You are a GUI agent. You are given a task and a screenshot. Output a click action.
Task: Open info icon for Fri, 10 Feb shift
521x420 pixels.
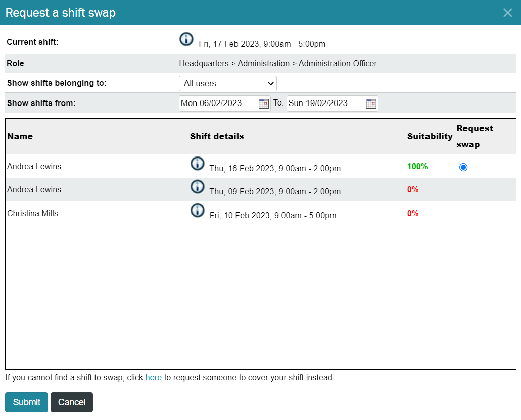click(x=198, y=210)
